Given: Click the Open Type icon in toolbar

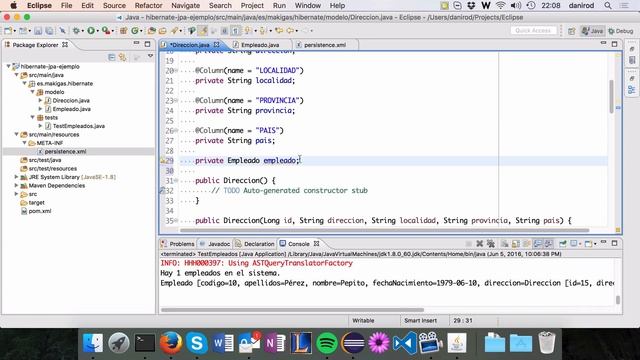Looking at the screenshot, I should click(x=151, y=31).
